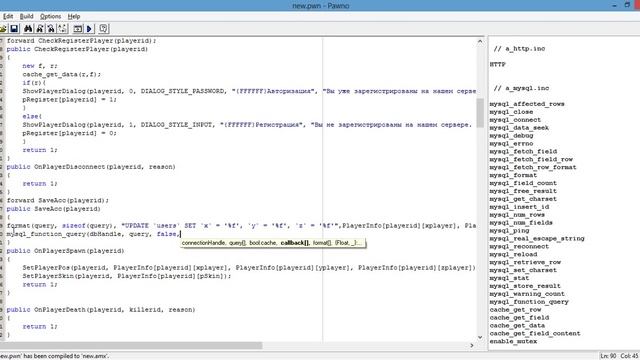Image resolution: width=640 pixels, height=360 pixels.
Task: Select mysql_free_result in the function list
Action: click(x=523, y=191)
